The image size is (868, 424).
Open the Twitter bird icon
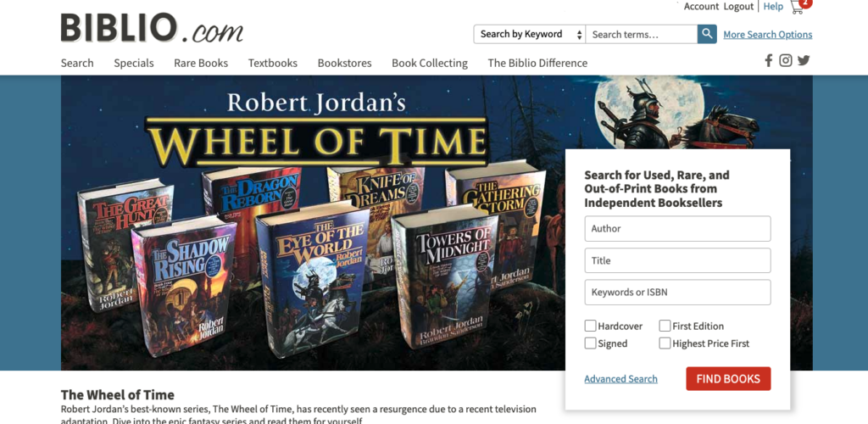coord(804,60)
